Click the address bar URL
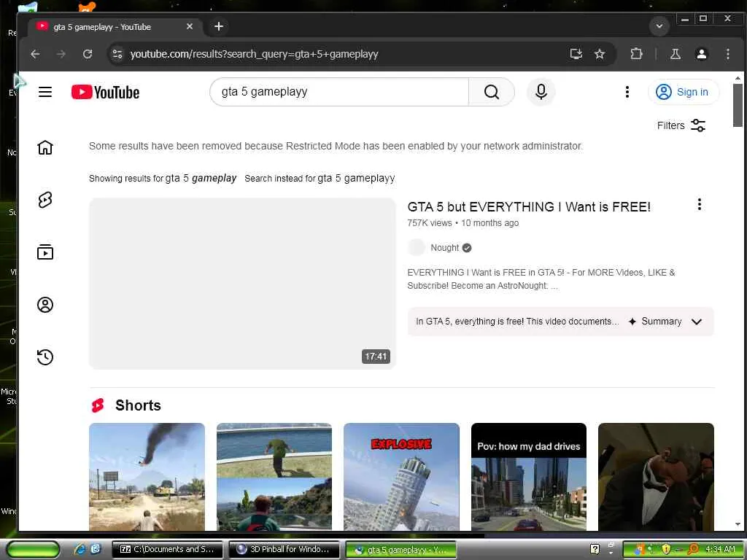747x560 pixels. click(254, 54)
